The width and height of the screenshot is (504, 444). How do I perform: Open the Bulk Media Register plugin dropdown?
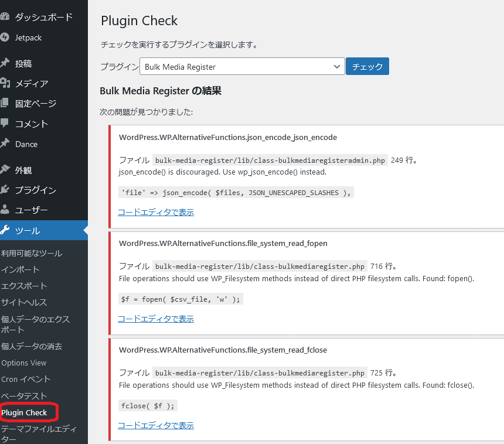coord(241,67)
